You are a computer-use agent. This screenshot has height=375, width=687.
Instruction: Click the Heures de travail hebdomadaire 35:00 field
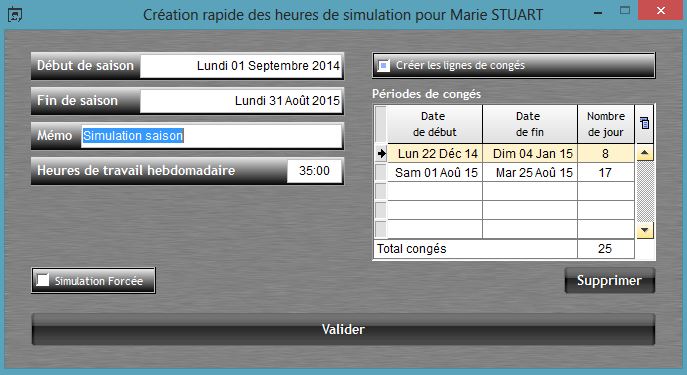pos(314,170)
